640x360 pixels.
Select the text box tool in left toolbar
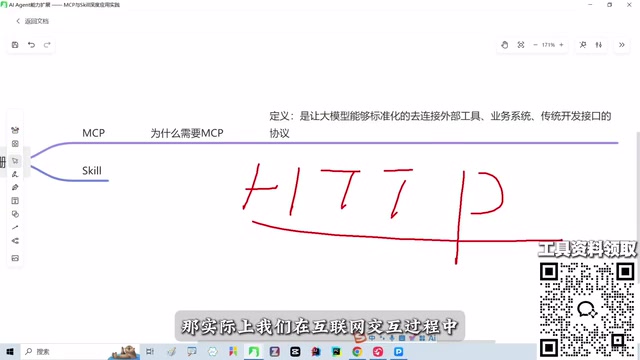pyautogui.click(x=15, y=201)
